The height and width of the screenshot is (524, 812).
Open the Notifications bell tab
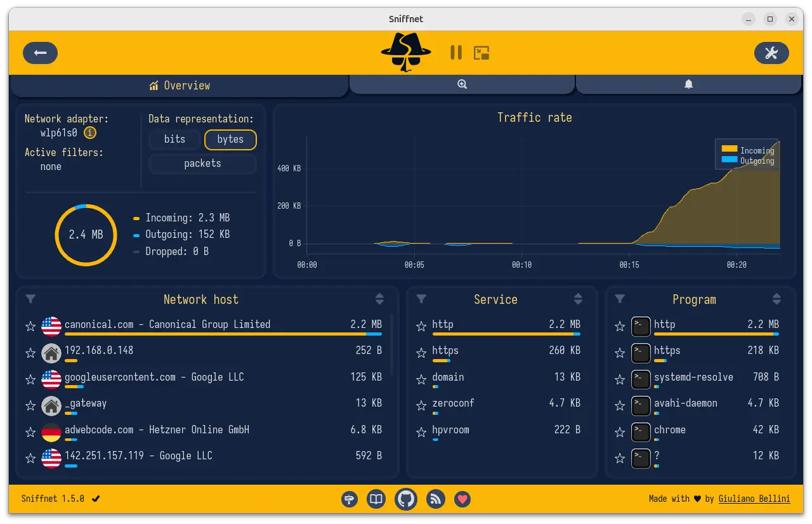point(688,84)
